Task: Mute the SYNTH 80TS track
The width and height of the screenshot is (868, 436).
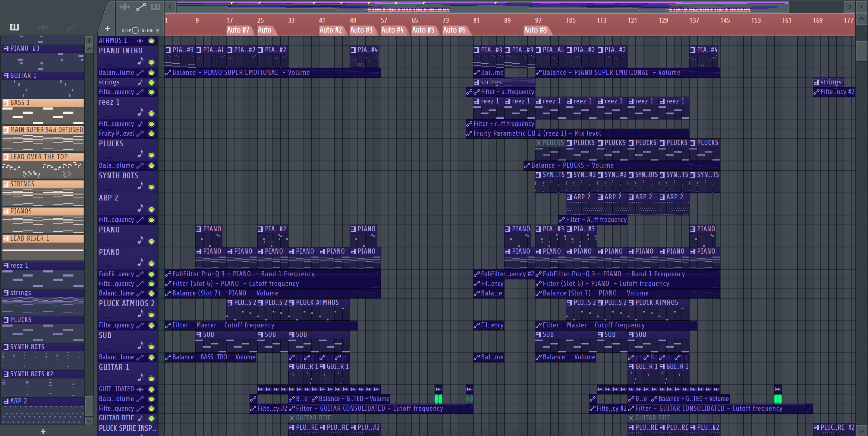Action: [152, 187]
